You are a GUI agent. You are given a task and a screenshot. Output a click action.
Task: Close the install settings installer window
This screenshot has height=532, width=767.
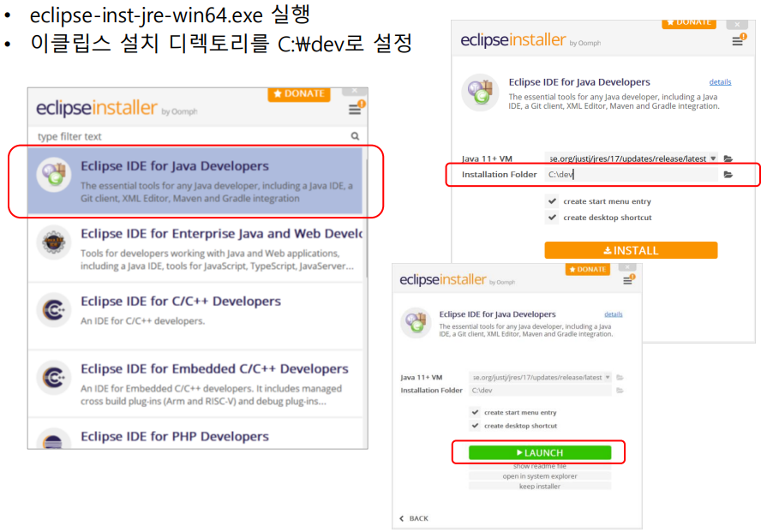pyautogui.click(x=737, y=24)
